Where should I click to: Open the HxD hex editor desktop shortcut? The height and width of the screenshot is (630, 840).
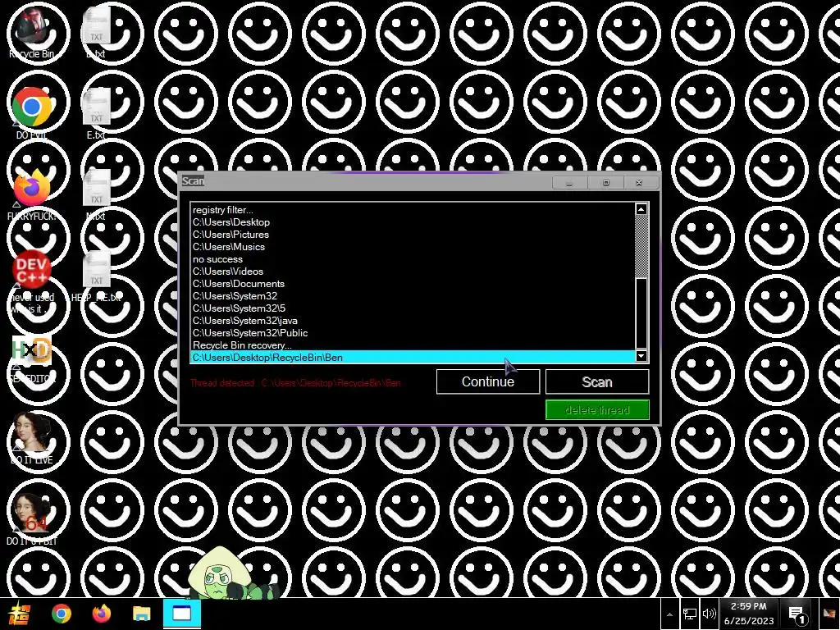(31, 358)
